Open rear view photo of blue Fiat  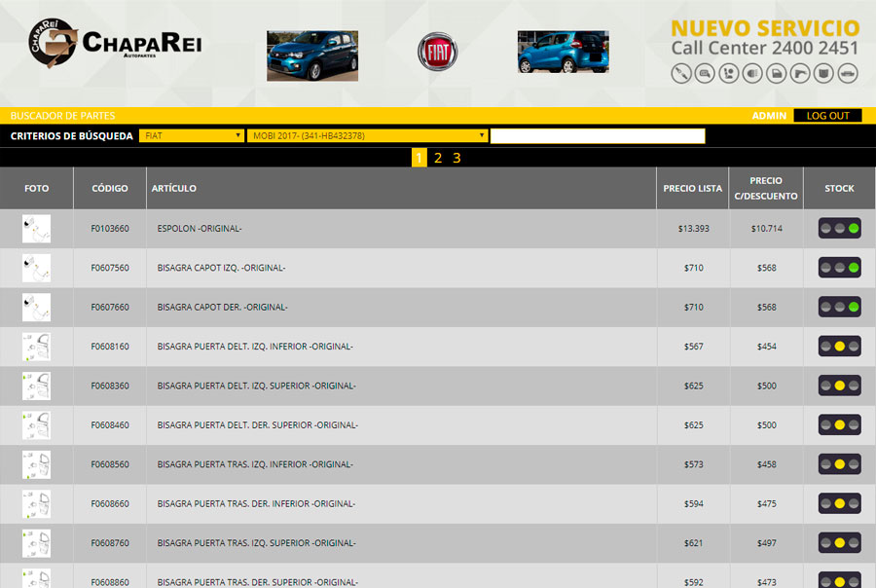pos(564,52)
